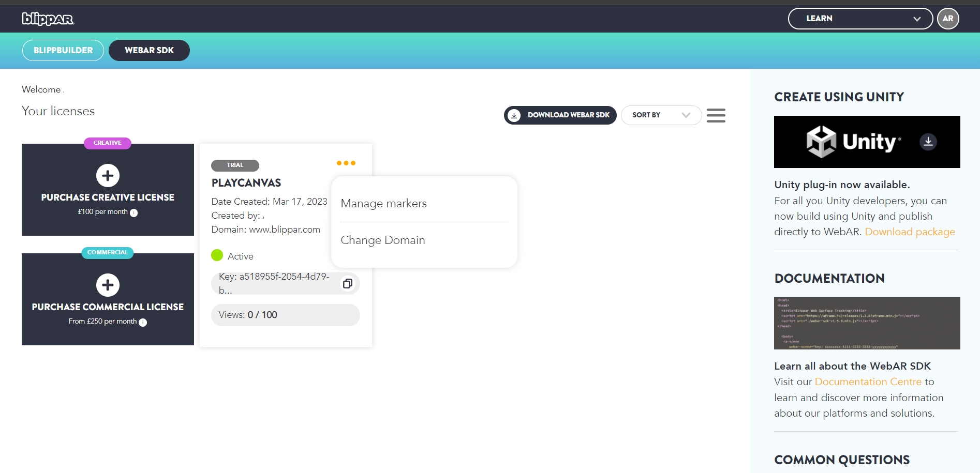Screen dimensions: 980x473
Task: Select Manage markers from the menu
Action: [x=384, y=204]
